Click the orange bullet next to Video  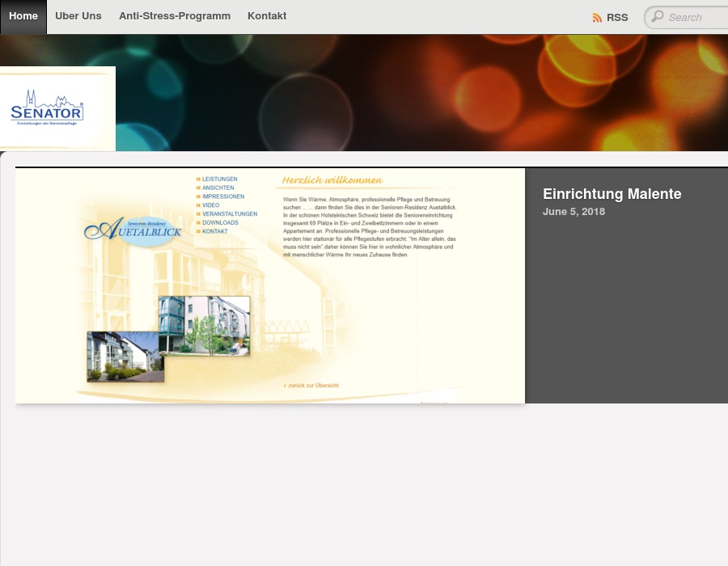197,205
